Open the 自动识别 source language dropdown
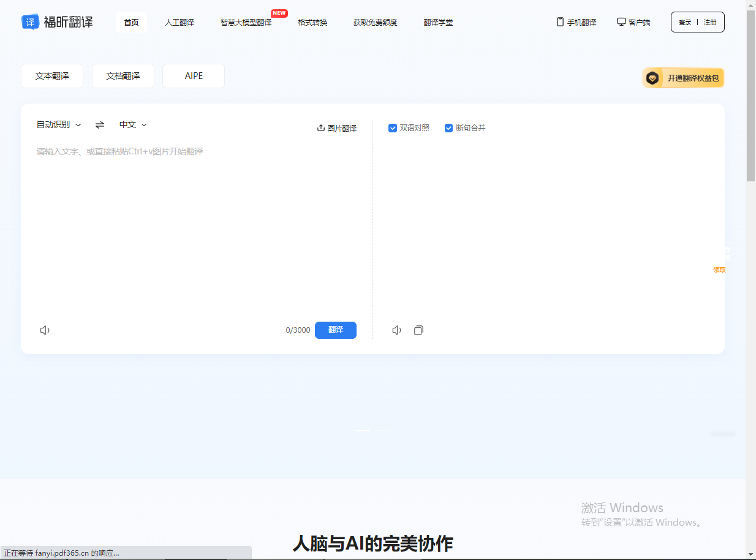Screen dimensions: 756x560 click(59, 124)
